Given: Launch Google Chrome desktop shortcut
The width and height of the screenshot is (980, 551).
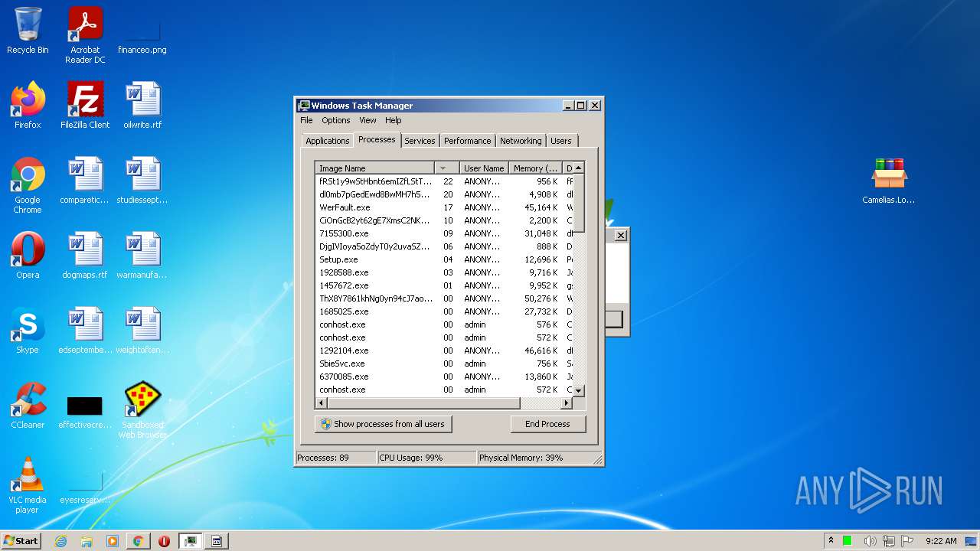Looking at the screenshot, I should coord(28,185).
